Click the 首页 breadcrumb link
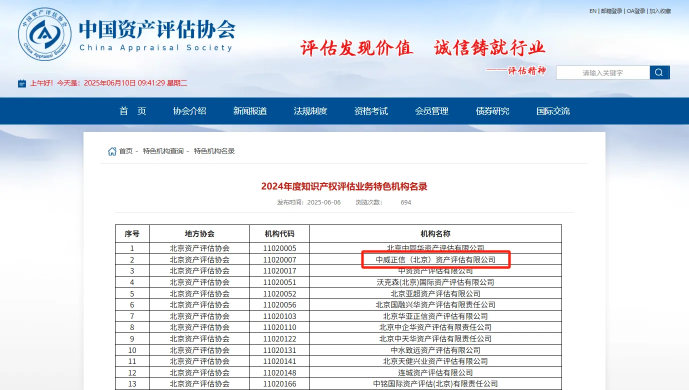Image resolution: width=689 pixels, height=390 pixels. coord(126,151)
